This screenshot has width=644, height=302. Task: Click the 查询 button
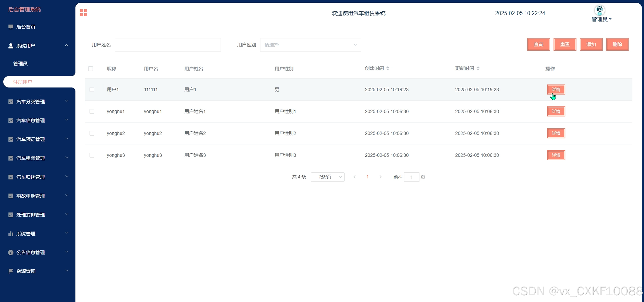538,44
